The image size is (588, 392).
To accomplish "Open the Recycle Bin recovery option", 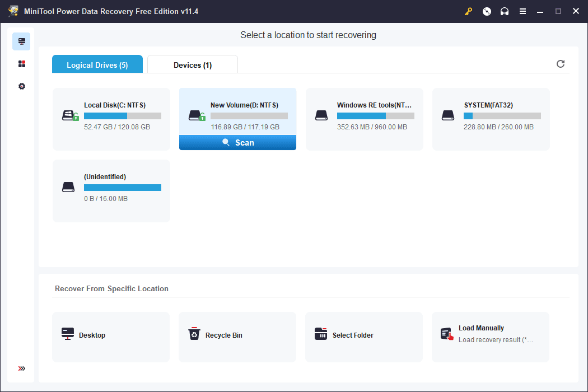I will (237, 335).
